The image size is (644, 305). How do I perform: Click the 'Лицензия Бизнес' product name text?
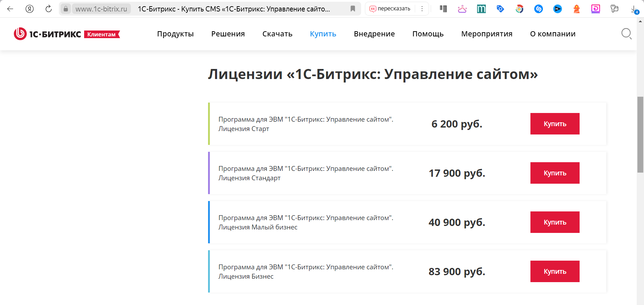point(246,277)
